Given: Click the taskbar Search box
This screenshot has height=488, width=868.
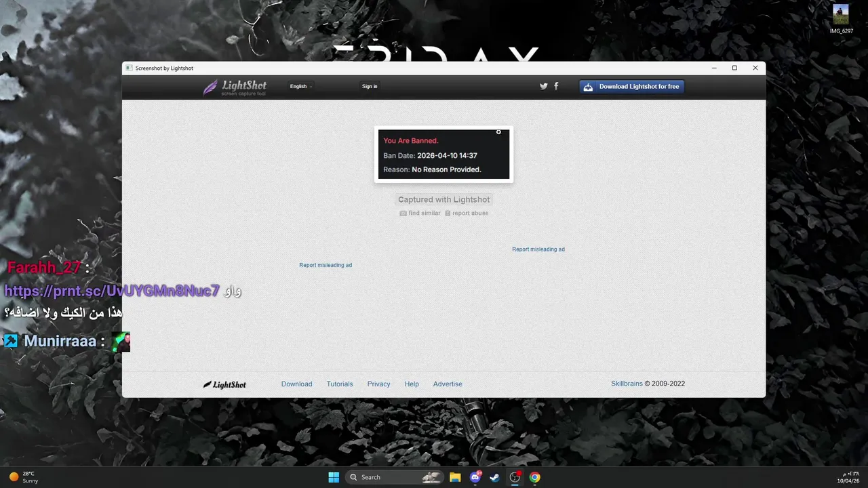Looking at the screenshot, I should point(395,477).
